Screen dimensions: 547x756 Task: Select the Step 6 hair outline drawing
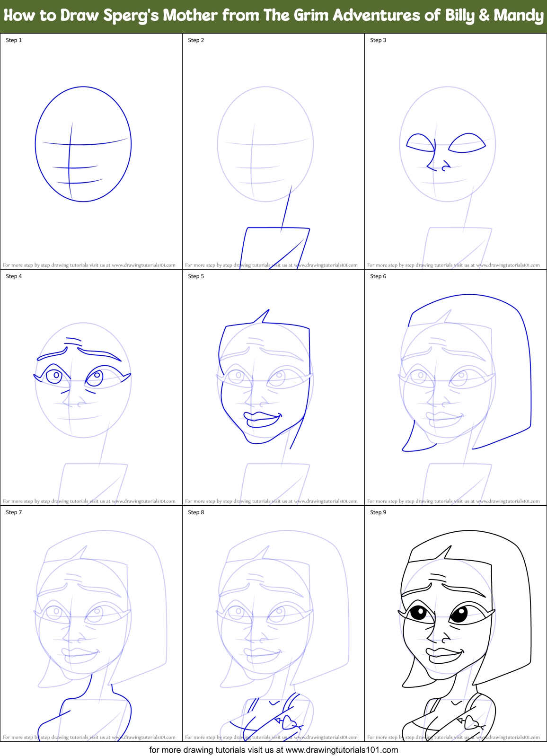click(467, 372)
